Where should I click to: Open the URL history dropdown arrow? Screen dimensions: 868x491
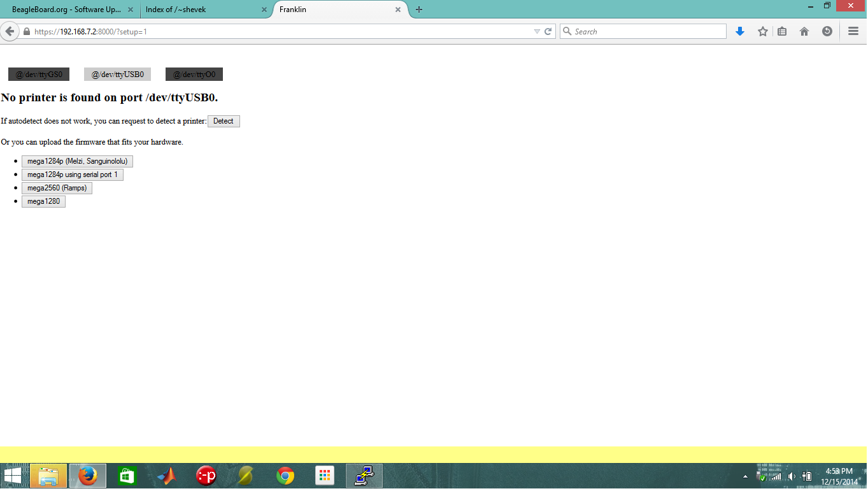537,31
